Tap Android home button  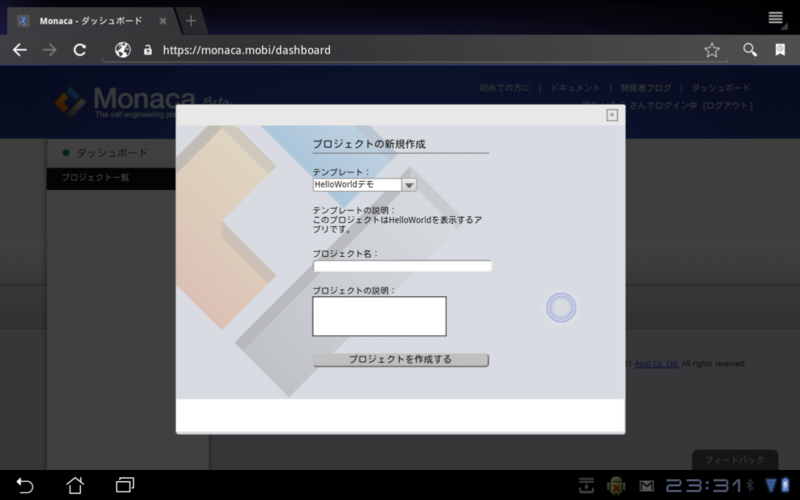click(x=75, y=485)
